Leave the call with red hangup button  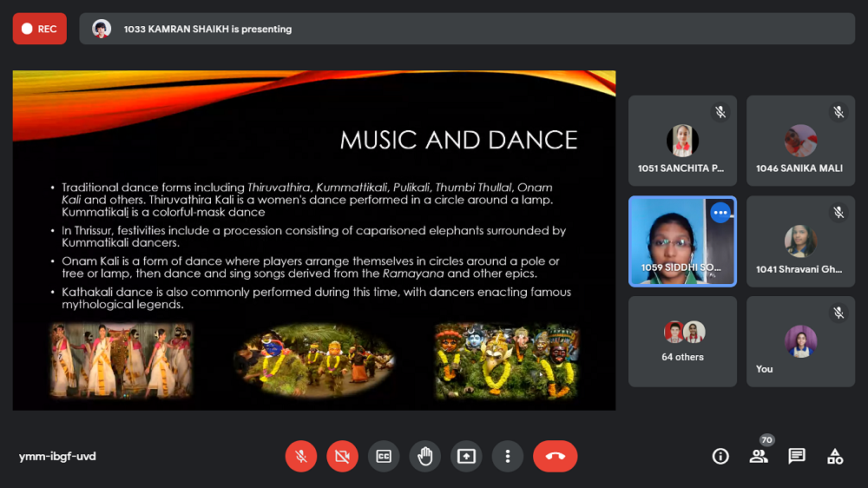pyautogui.click(x=556, y=456)
